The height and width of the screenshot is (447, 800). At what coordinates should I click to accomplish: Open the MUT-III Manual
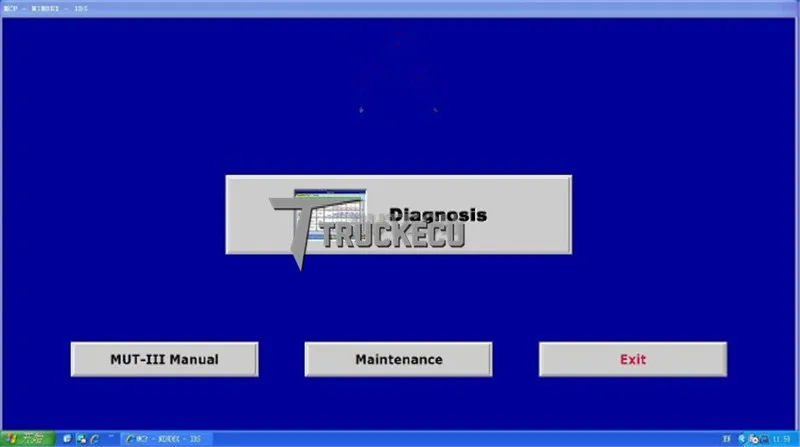[164, 359]
